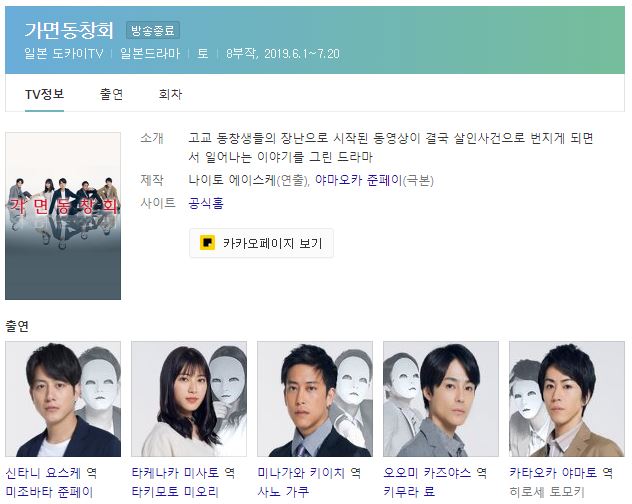This screenshot has height=504, width=632.
Task: Click the KakaoPage yellow logo icon
Action: [207, 243]
